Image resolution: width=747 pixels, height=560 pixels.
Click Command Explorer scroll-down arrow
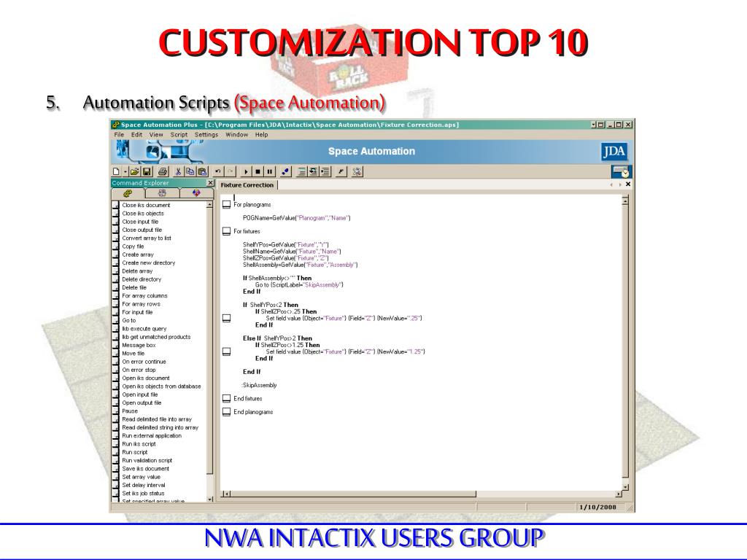tap(209, 499)
